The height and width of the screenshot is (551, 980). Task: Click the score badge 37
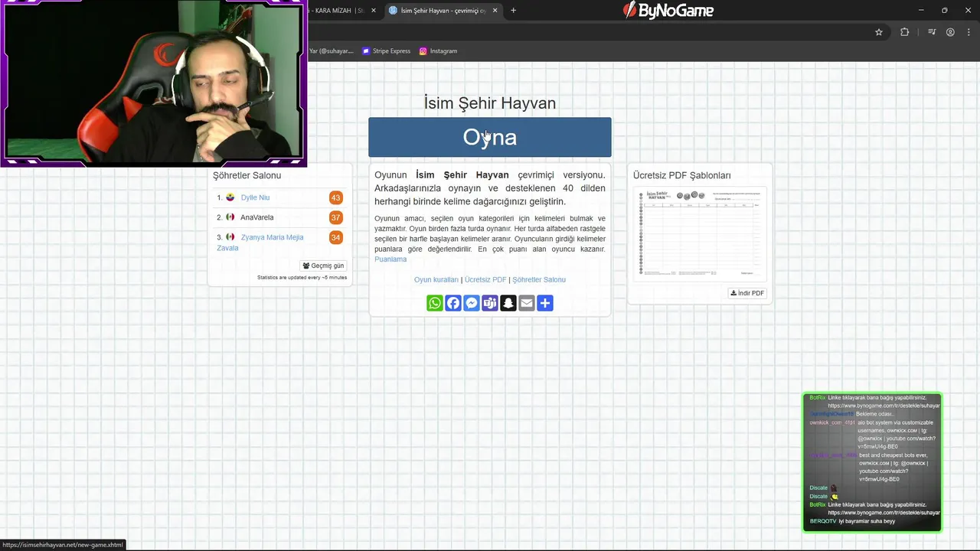(335, 217)
